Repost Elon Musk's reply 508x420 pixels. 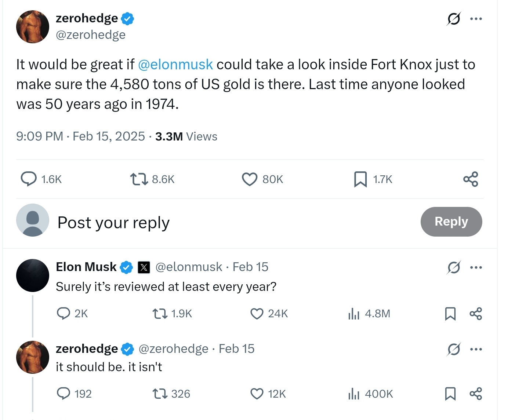point(160,314)
